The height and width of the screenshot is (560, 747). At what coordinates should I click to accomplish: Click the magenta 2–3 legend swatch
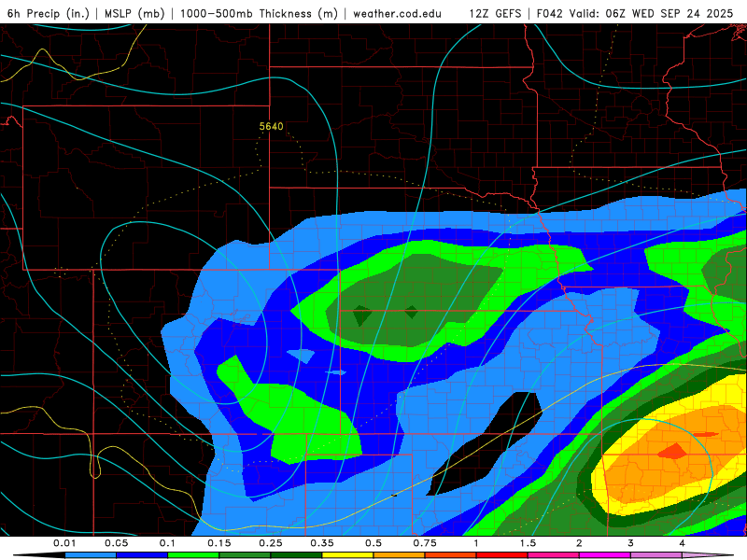pyautogui.click(x=605, y=555)
